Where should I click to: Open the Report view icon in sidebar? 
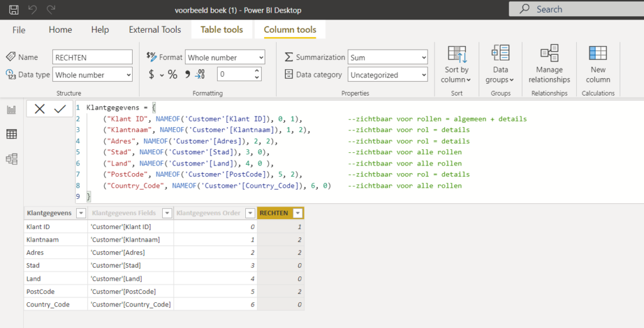(11, 110)
